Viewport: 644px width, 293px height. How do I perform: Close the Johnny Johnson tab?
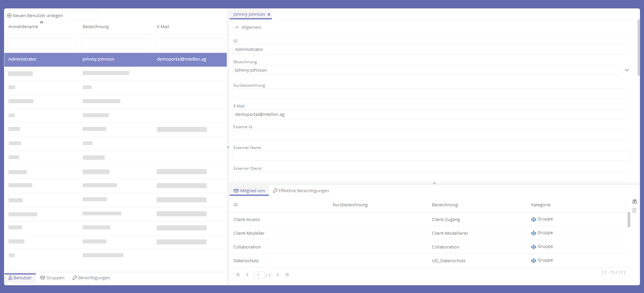[x=269, y=14]
